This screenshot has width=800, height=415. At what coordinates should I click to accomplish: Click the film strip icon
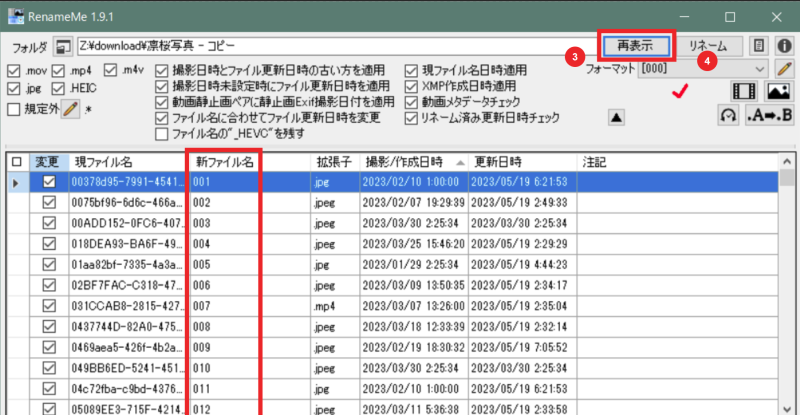pyautogui.click(x=744, y=91)
